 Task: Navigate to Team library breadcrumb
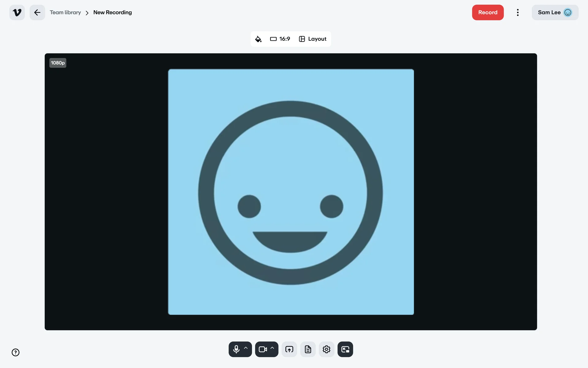65,13
